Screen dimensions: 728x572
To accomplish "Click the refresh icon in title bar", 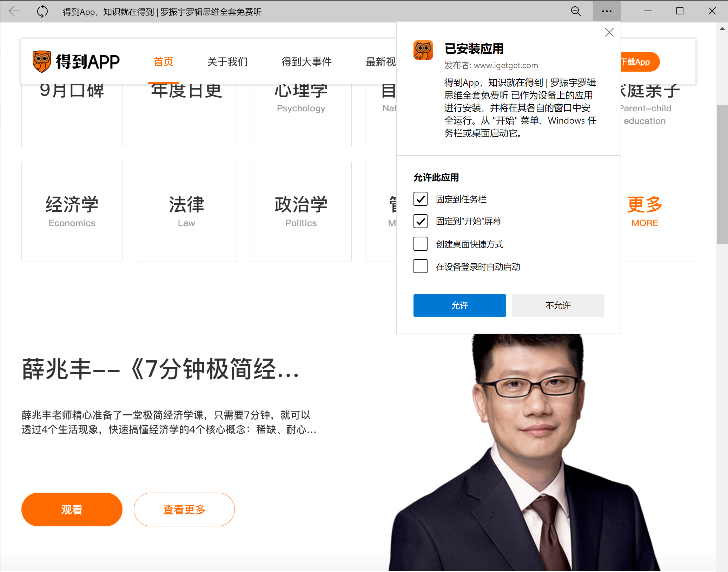I will [42, 11].
